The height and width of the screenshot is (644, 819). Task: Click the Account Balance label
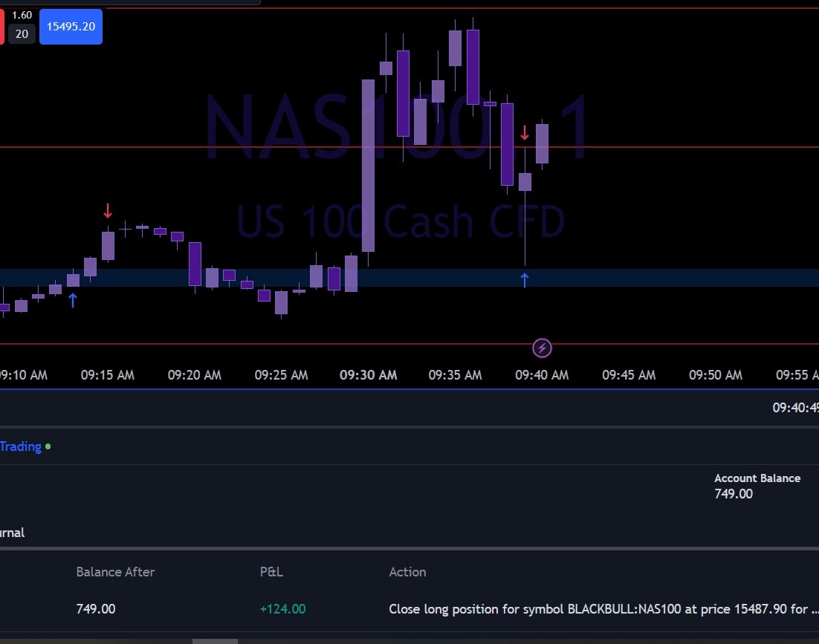[x=757, y=478]
